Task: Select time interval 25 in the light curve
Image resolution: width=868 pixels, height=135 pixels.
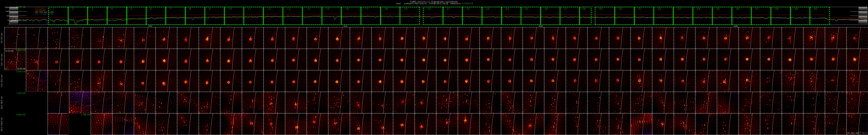Action: (531, 16)
